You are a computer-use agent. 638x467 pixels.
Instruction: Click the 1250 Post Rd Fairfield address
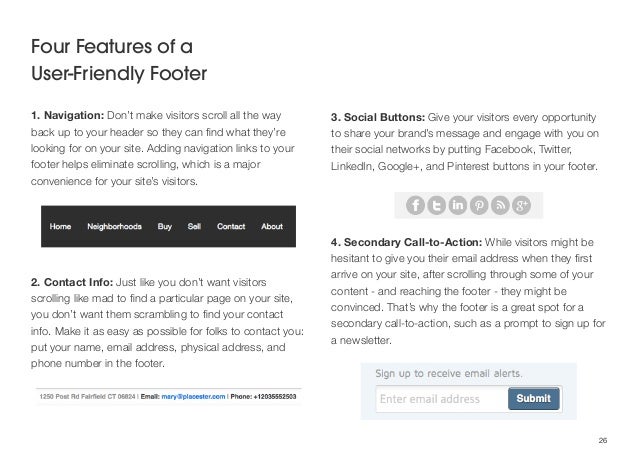[x=87, y=397]
